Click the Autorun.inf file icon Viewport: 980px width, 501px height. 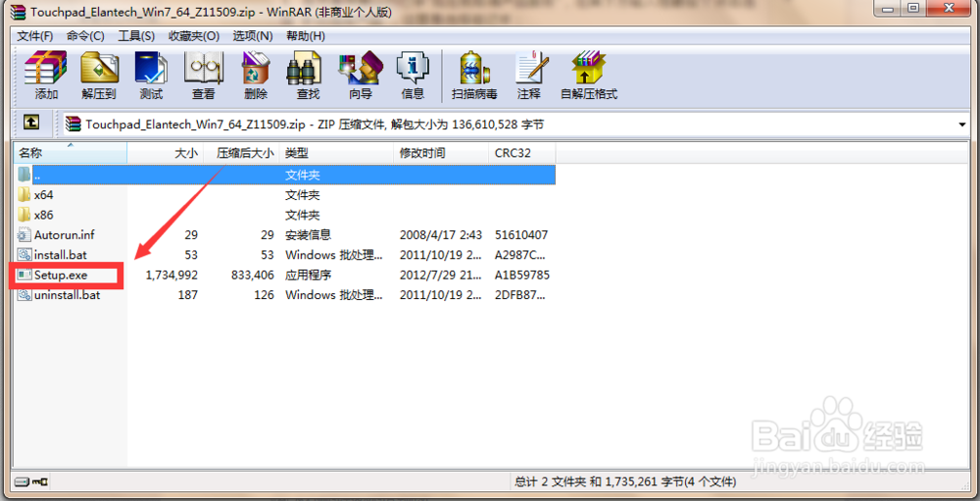(x=24, y=235)
